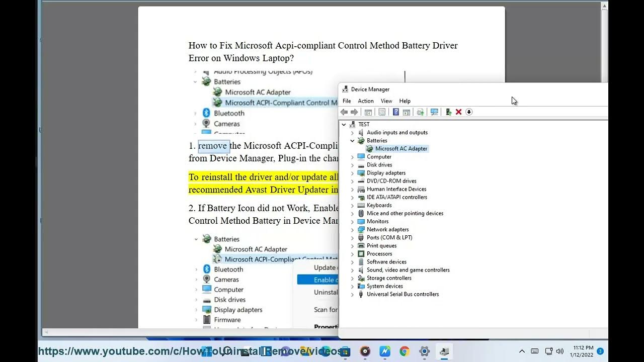Select the IDE ATA/ATAPI controllers row
This screenshot has width=644, height=362.
point(397,197)
